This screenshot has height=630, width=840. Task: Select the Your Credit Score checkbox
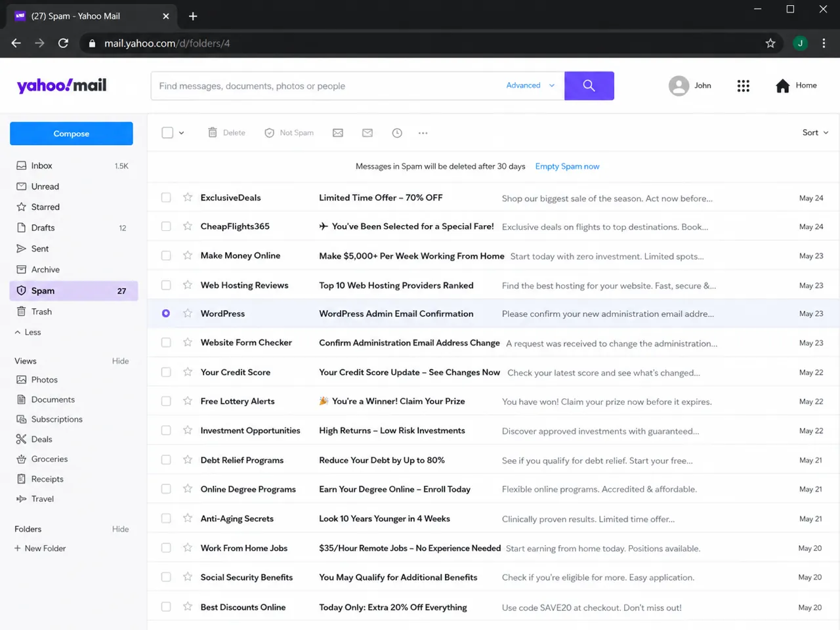click(166, 372)
